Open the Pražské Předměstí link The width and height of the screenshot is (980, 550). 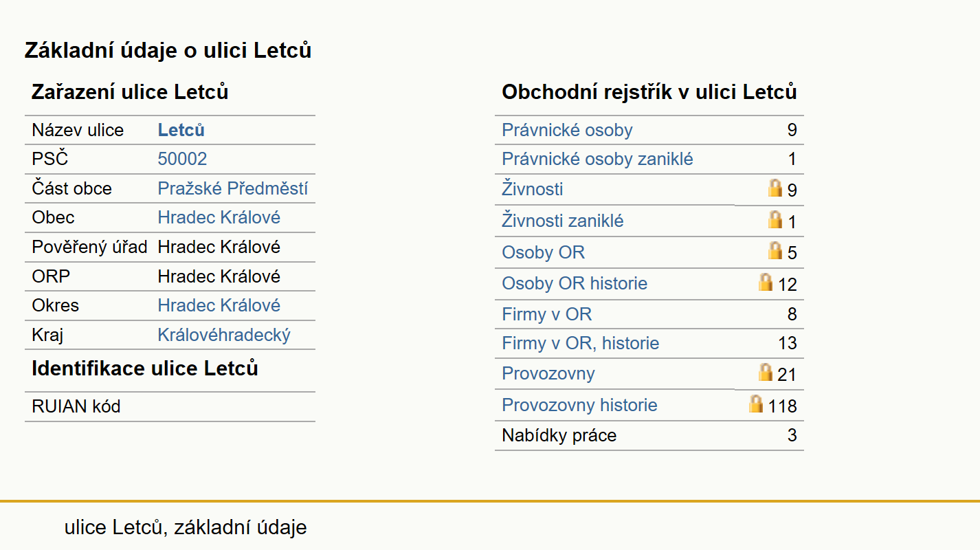(x=232, y=188)
